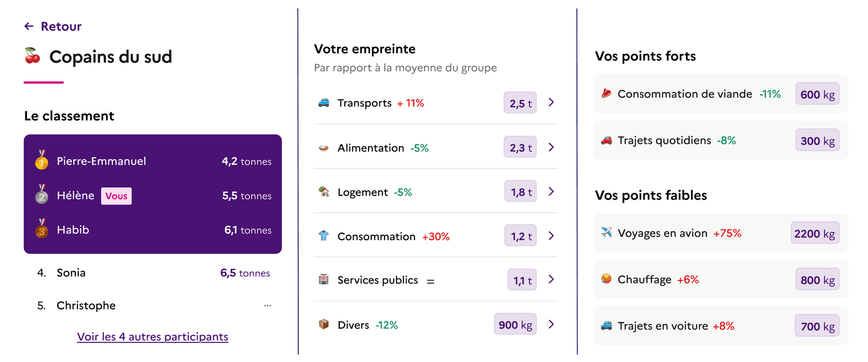This screenshot has height=362, width=868.
Task: Select the hamburger icon beside Alimentation
Action: coord(323,147)
